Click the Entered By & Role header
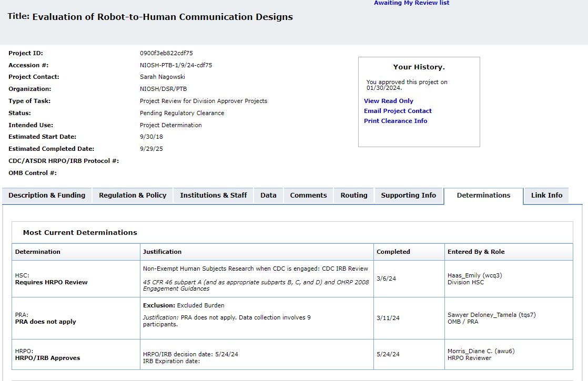 (x=475, y=252)
